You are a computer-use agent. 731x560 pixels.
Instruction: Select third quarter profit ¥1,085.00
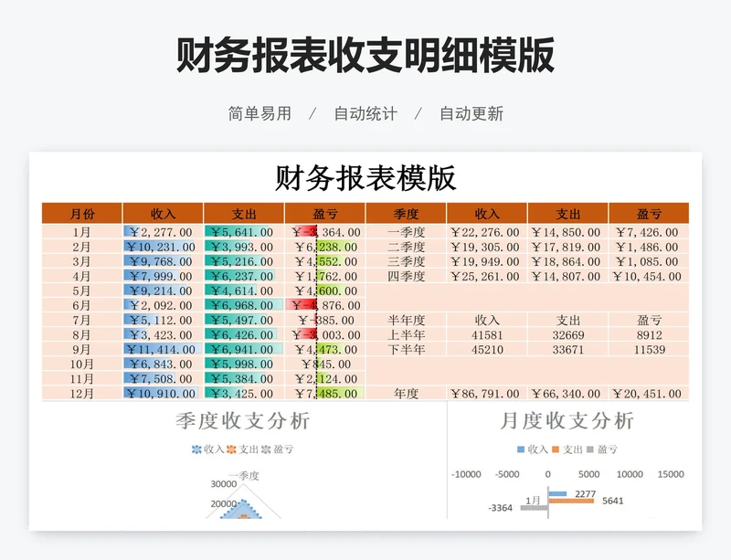(x=649, y=261)
